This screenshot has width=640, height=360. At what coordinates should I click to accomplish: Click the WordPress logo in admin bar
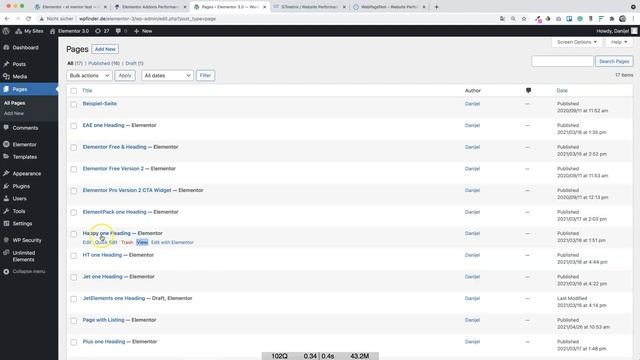(6, 31)
